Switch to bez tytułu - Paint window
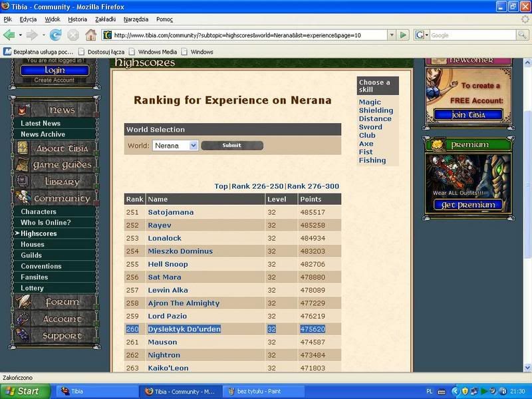The height and width of the screenshot is (399, 532). click(x=264, y=391)
